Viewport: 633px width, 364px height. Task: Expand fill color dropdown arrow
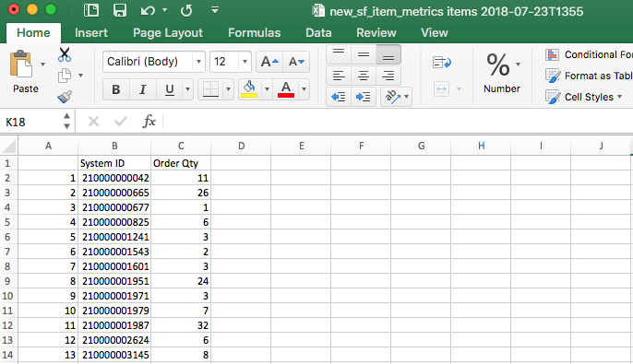(267, 89)
